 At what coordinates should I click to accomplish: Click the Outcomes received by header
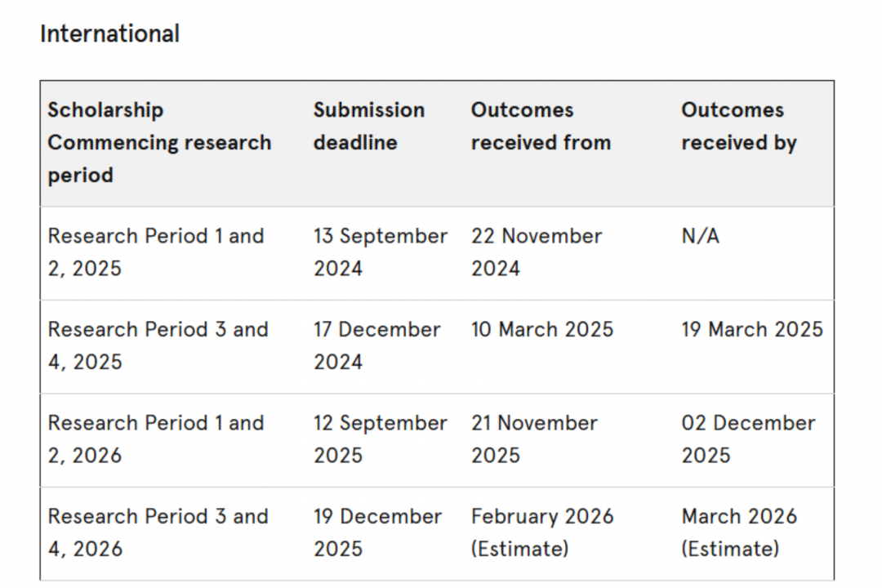[x=739, y=126]
